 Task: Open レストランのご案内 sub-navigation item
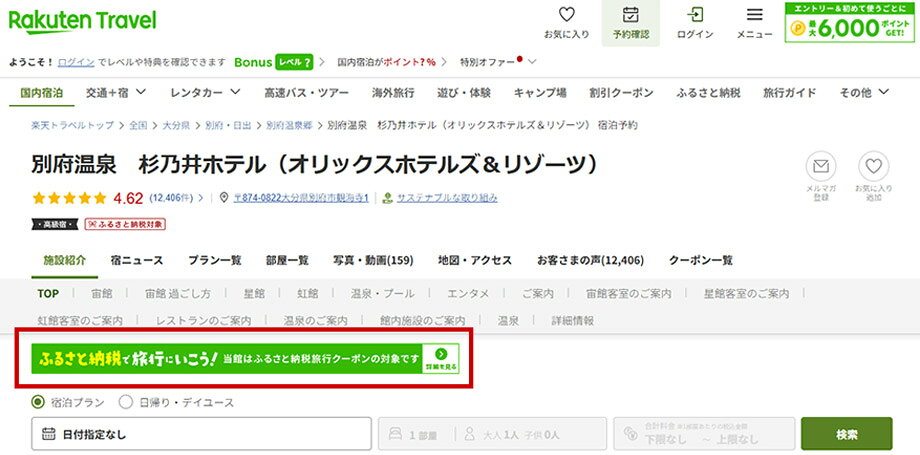[203, 321]
